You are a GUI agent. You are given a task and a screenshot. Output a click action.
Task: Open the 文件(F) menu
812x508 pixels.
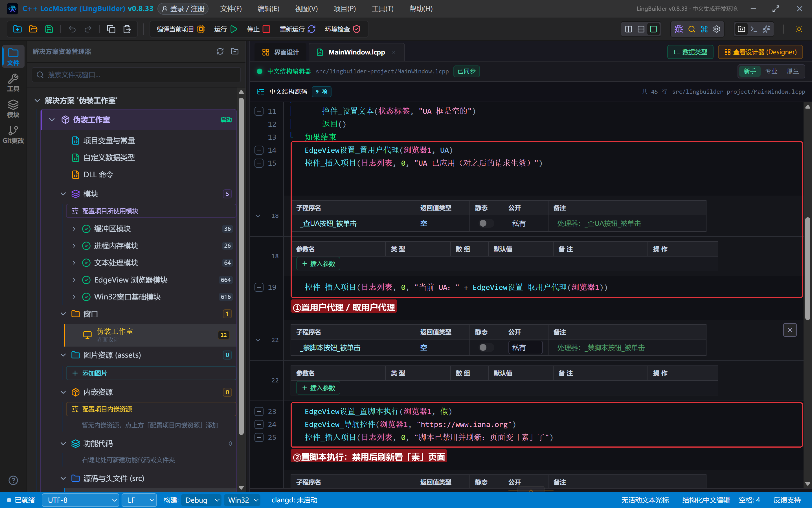tap(231, 9)
